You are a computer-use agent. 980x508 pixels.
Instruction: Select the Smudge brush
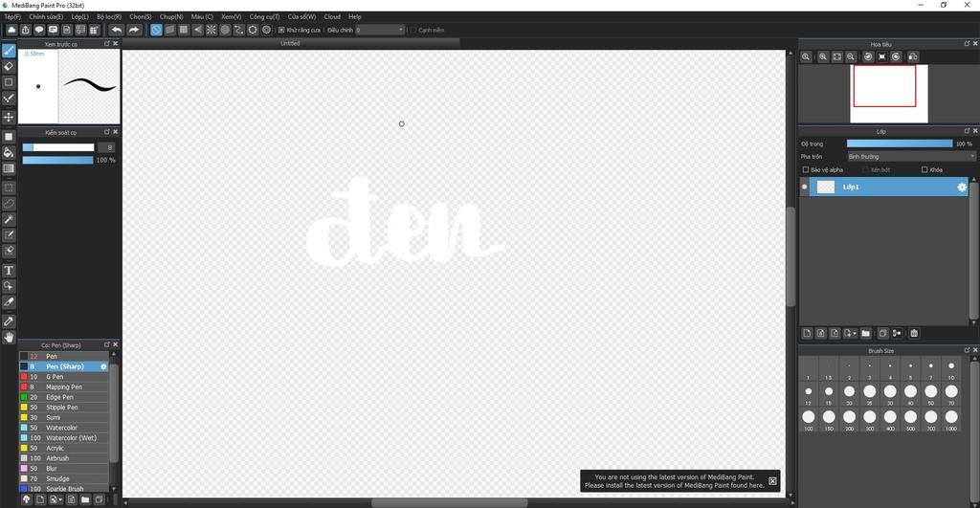point(64,478)
